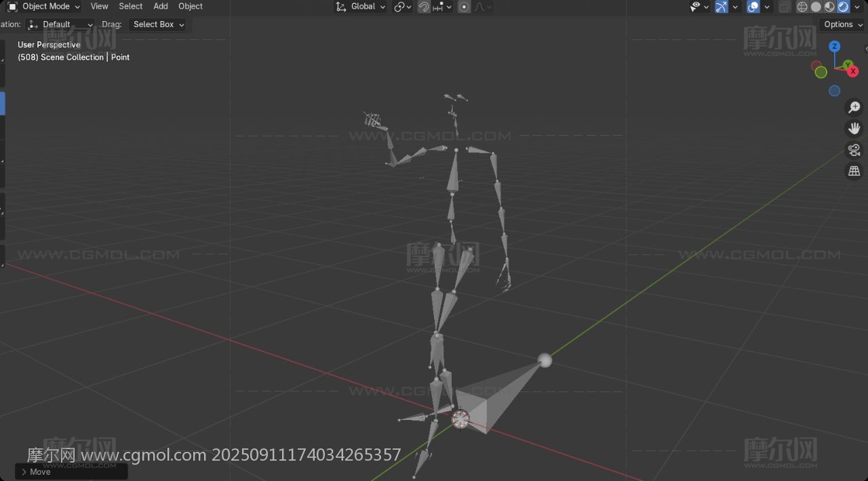This screenshot has width=868, height=481.
Task: Select the Point light object in viewport
Action: click(x=460, y=419)
